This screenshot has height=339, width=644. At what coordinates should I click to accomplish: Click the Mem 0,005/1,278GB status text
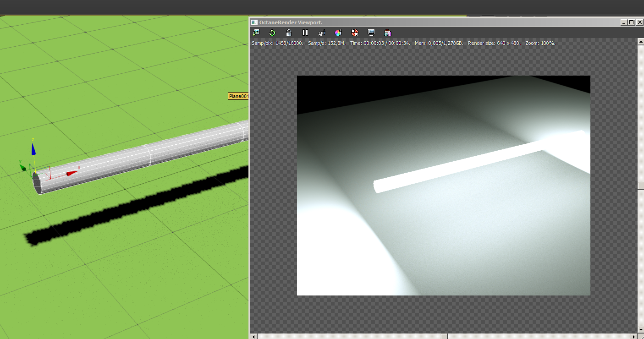(439, 43)
